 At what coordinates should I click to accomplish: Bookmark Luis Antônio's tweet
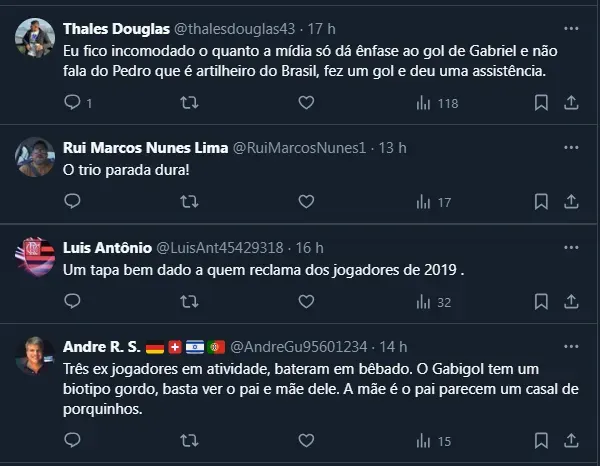(541, 302)
